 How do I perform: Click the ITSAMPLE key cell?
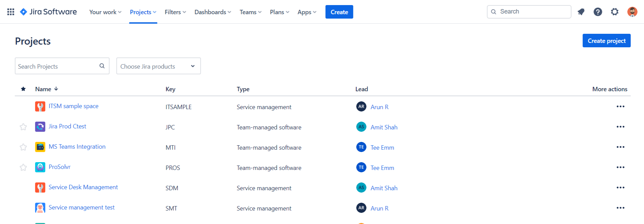178,107
